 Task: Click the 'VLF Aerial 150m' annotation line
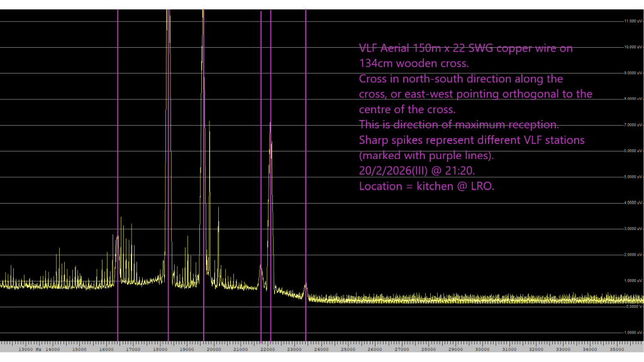[x=465, y=48]
